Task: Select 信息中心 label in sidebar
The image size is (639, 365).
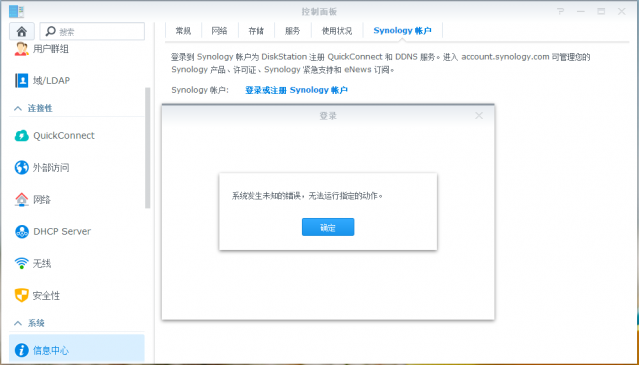Action: (x=51, y=350)
